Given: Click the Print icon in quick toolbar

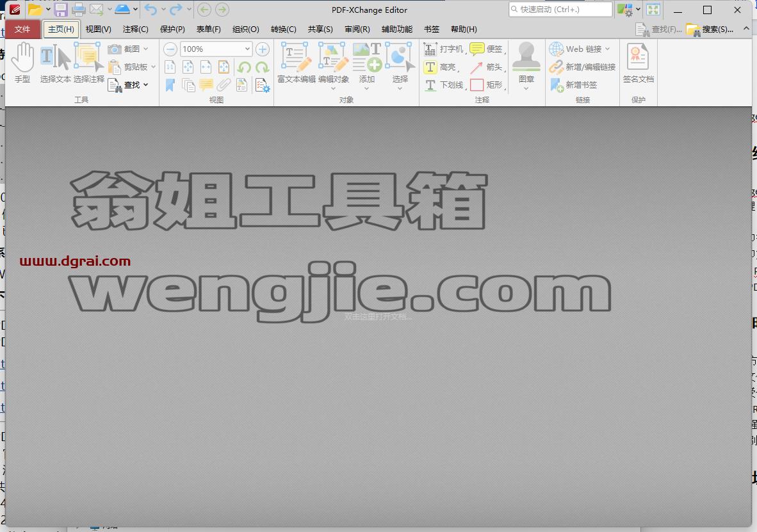Looking at the screenshot, I should tap(78, 10).
